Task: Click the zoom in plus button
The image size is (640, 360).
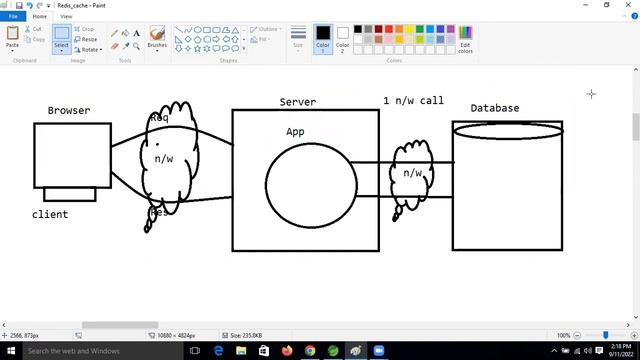Action: coord(634,335)
